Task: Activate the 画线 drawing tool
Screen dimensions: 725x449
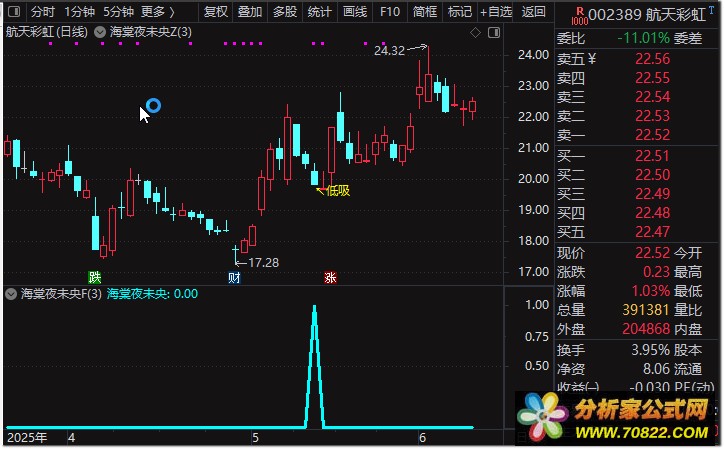Action: (355, 12)
